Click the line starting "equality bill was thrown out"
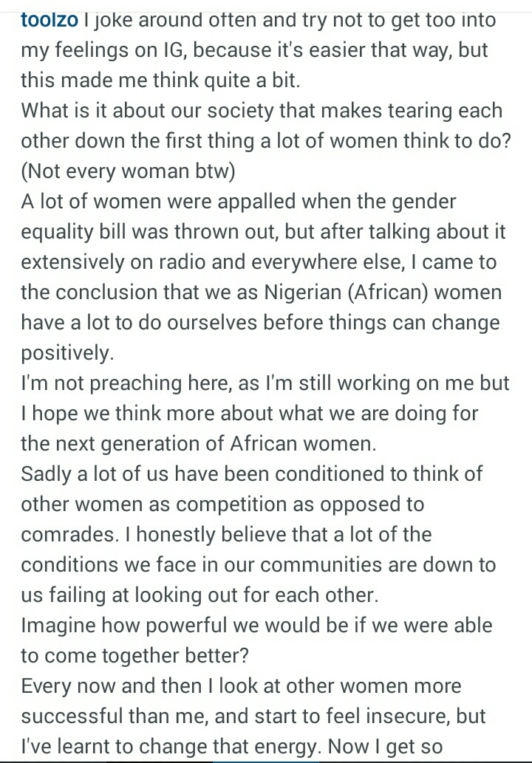 263,232
